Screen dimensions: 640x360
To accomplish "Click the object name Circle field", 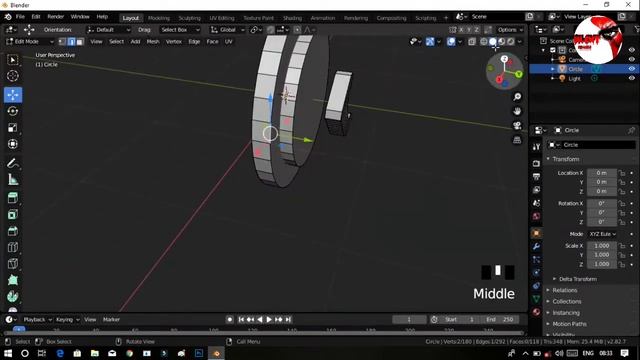I will coord(591,145).
